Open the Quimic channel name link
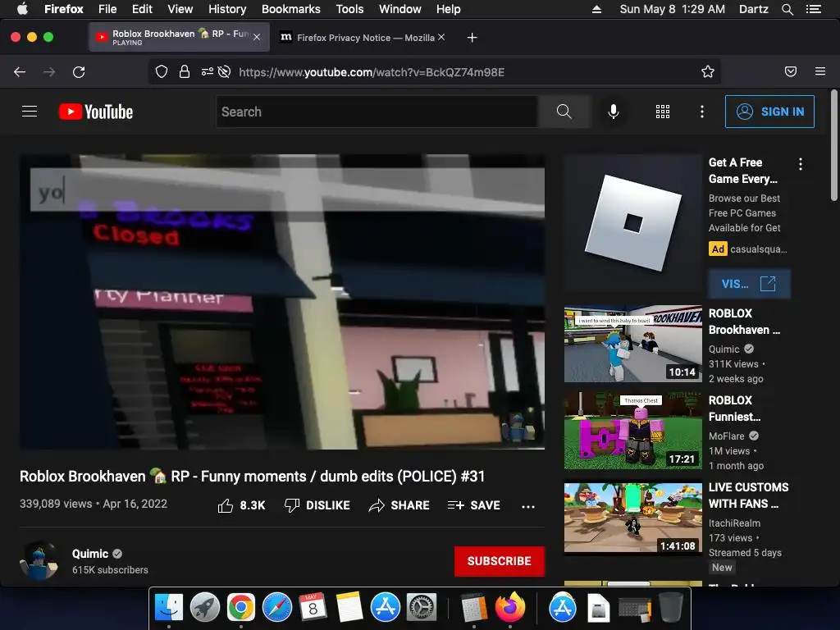 90,554
